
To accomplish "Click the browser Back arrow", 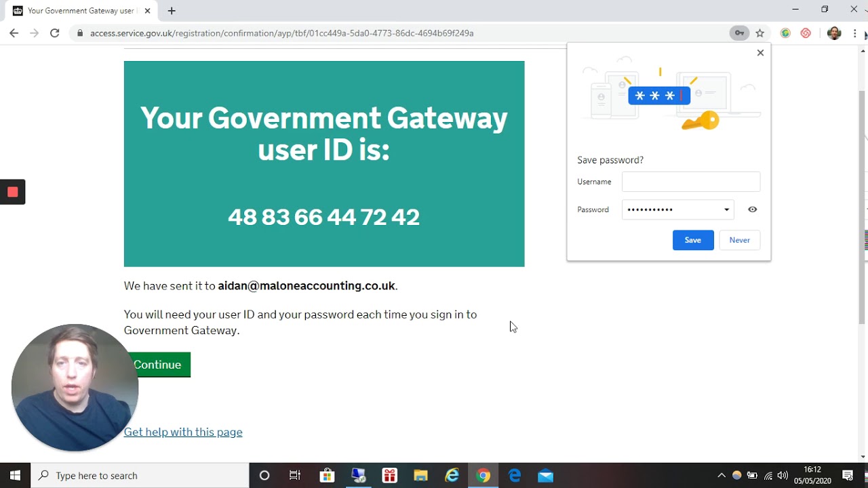I will point(14,33).
